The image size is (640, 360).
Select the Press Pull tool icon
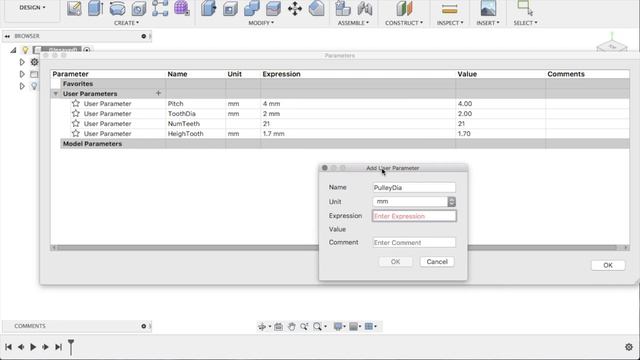(x=209, y=8)
